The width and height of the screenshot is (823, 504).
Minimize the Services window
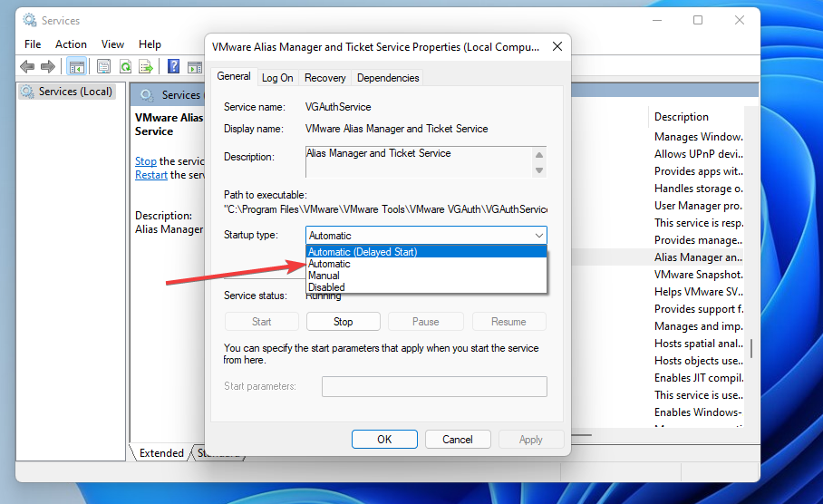pos(657,20)
